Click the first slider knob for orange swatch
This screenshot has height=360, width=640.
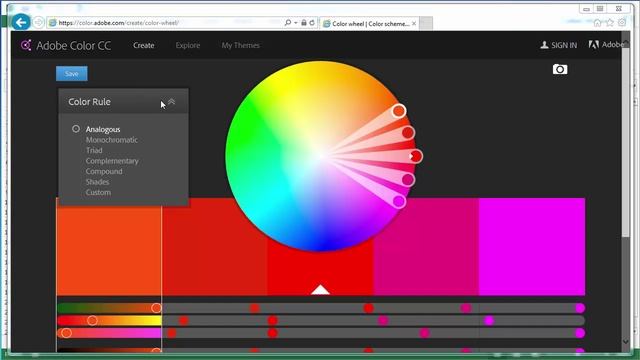point(156,308)
